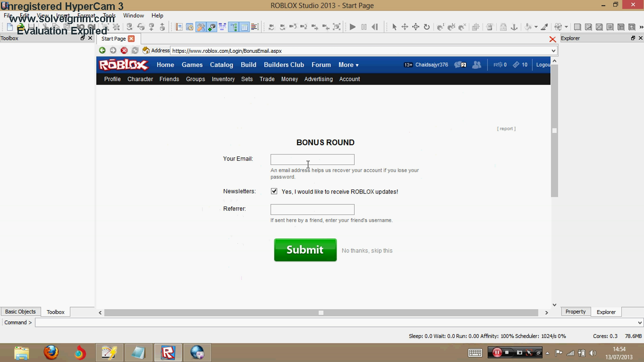Viewport: 644px width, 362px height.
Task: Select the Rotate tool in the toolbar
Action: tap(427, 27)
